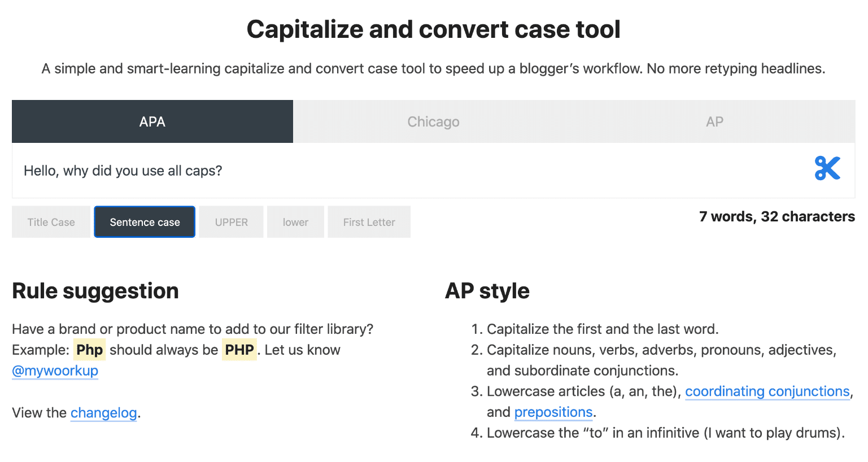This screenshot has width=868, height=462.
Task: Select the APA tab
Action: tap(152, 121)
